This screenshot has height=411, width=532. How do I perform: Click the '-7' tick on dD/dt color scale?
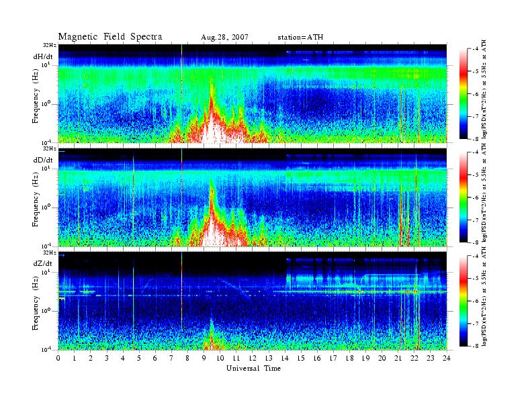coord(476,220)
